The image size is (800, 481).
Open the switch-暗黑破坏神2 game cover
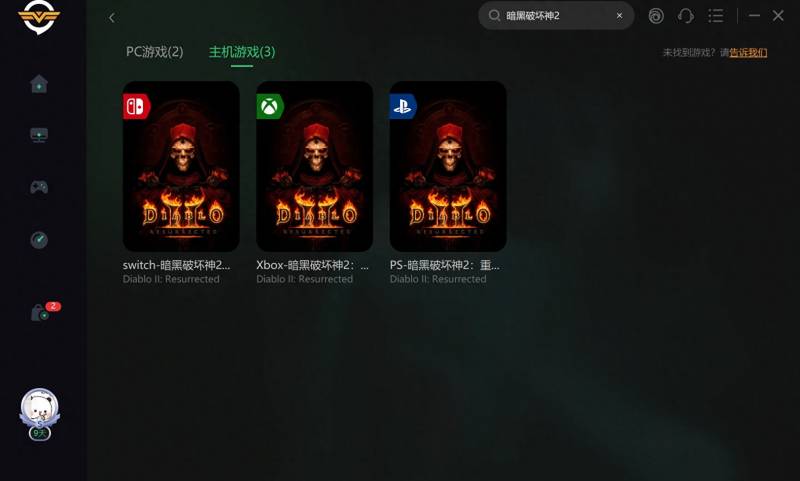(x=181, y=166)
